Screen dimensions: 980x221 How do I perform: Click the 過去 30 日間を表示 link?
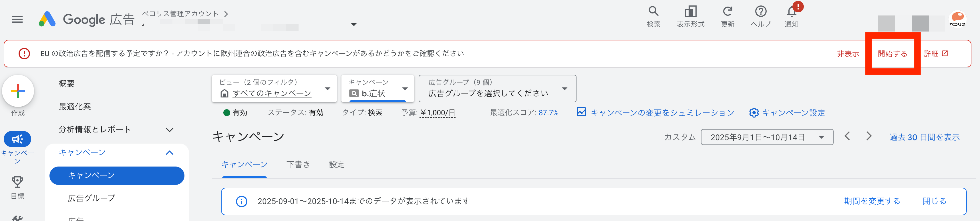(924, 137)
